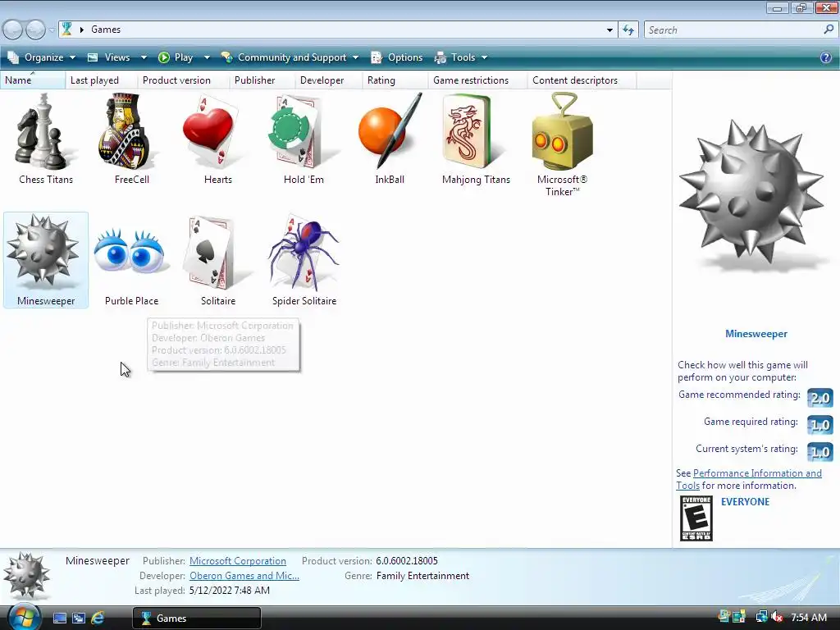
Task: Sort by the Name column header
Action: click(33, 80)
